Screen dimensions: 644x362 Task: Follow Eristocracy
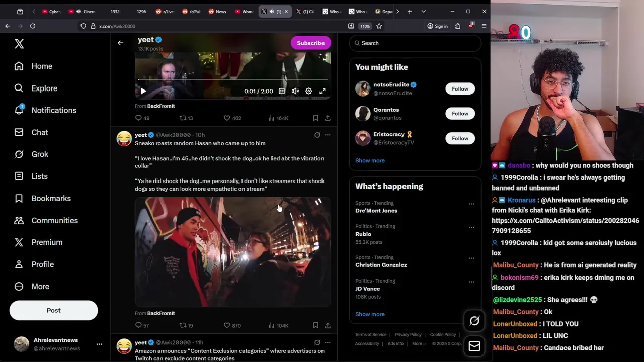pos(460,138)
